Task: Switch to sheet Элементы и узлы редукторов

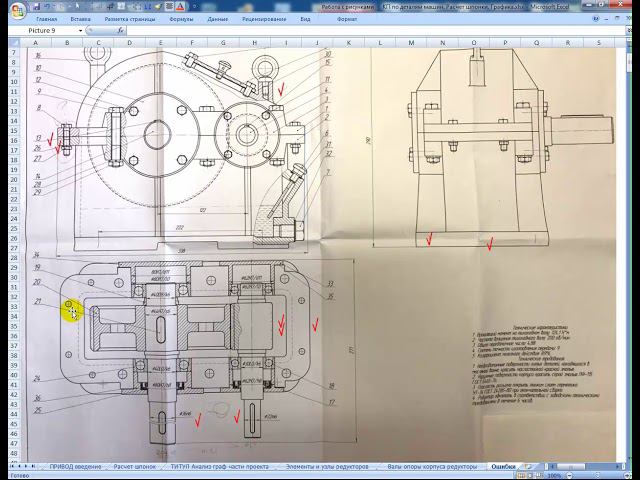Action: click(327, 467)
